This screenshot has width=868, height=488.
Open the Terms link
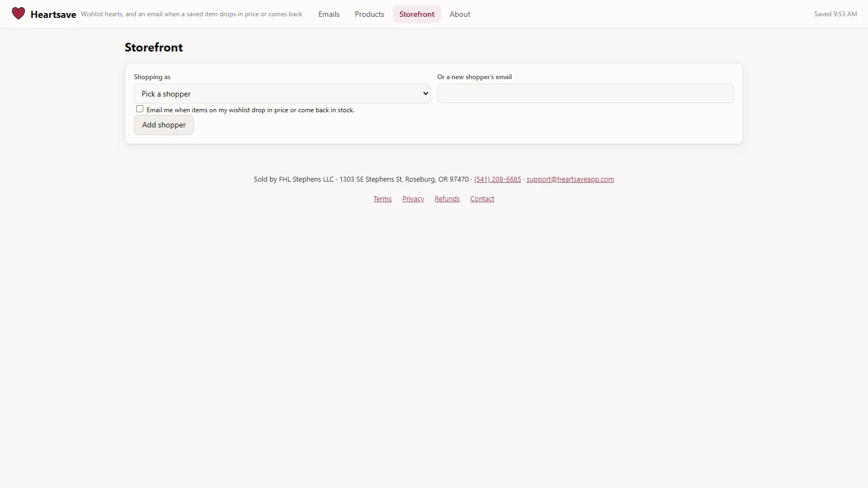coord(382,199)
